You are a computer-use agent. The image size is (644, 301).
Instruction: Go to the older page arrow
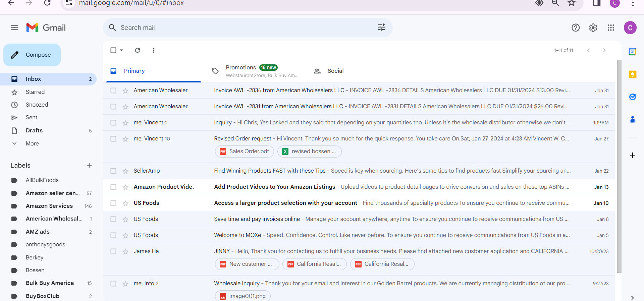604,50
